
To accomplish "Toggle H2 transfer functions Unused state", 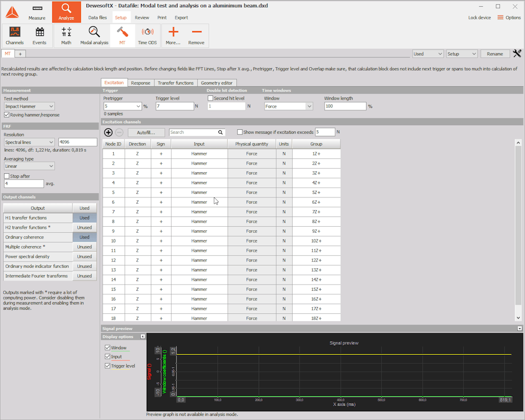I will point(85,227).
